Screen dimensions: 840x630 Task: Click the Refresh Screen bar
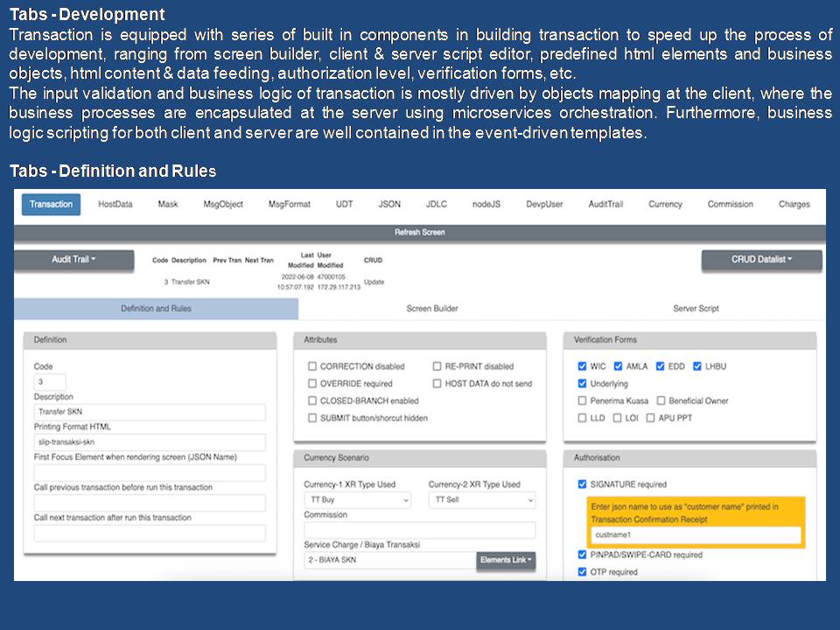[x=420, y=233]
